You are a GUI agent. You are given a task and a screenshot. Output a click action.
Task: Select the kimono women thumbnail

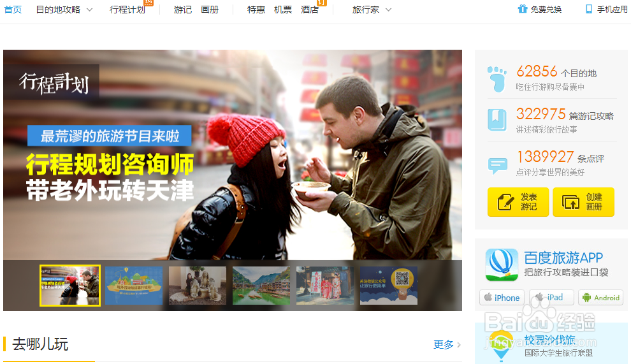point(325,286)
